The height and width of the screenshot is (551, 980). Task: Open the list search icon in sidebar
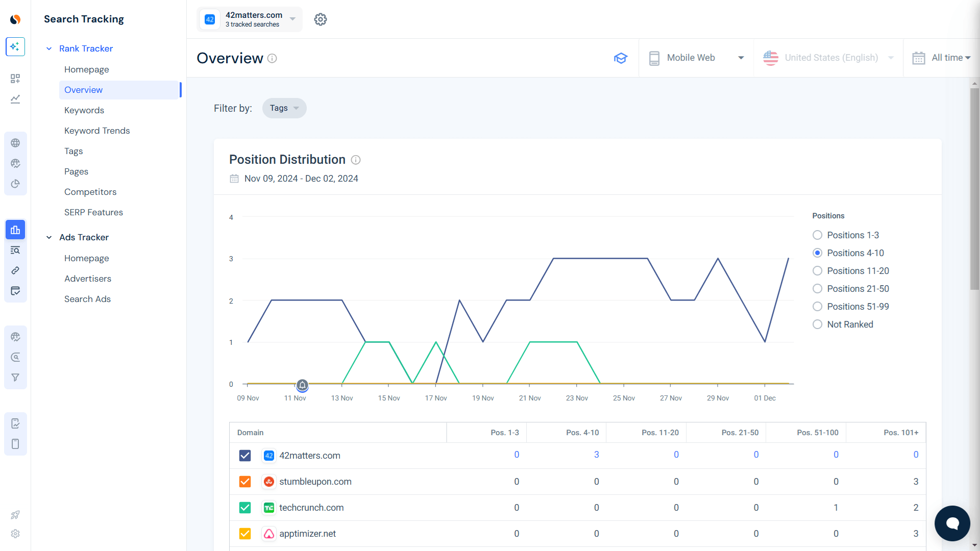pyautogui.click(x=15, y=250)
